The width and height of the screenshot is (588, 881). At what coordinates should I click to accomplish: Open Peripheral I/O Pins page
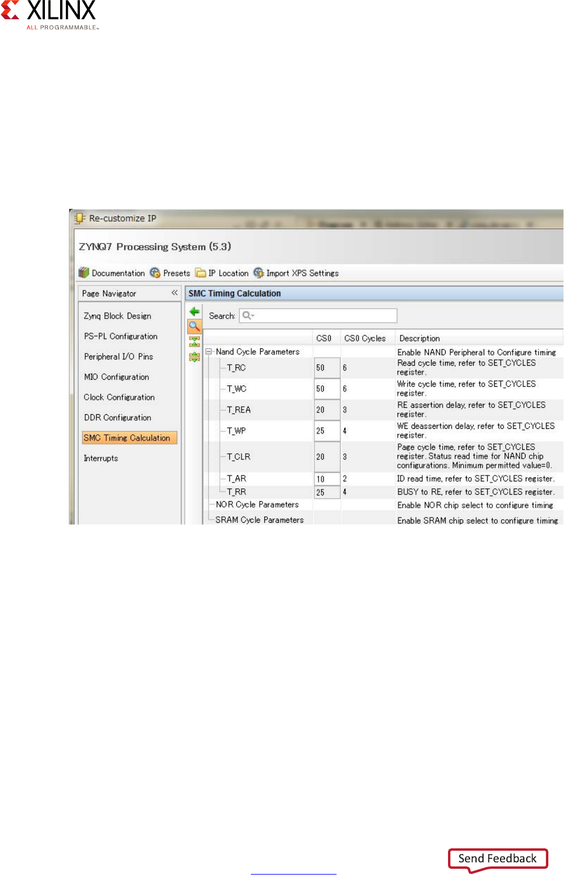pos(118,356)
